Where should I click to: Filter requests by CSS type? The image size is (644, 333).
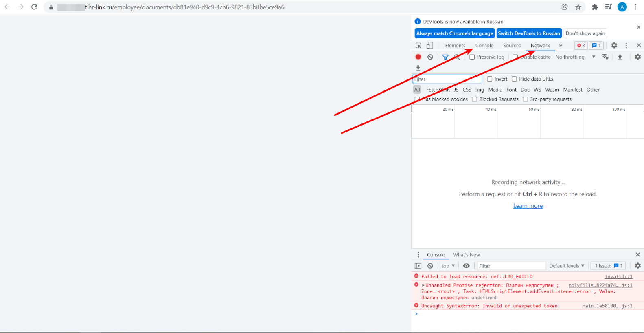pyautogui.click(x=467, y=90)
